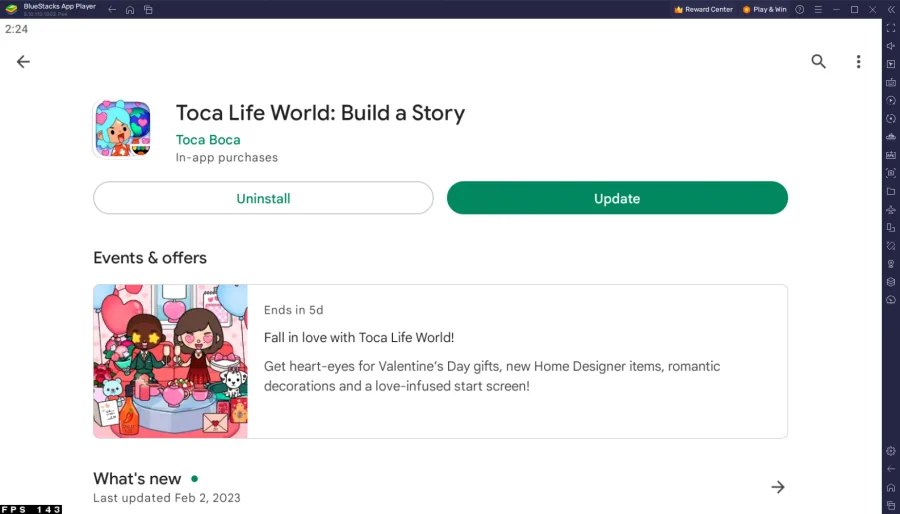This screenshot has width=900, height=514.
Task: Click the BlueStacks logo in title bar
Action: (x=11, y=9)
